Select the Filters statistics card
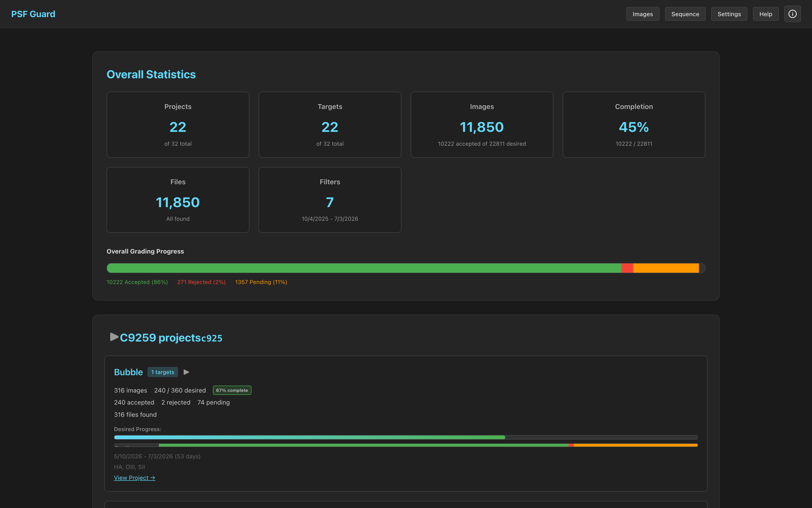Viewport: 812px width, 508px height. (330, 200)
